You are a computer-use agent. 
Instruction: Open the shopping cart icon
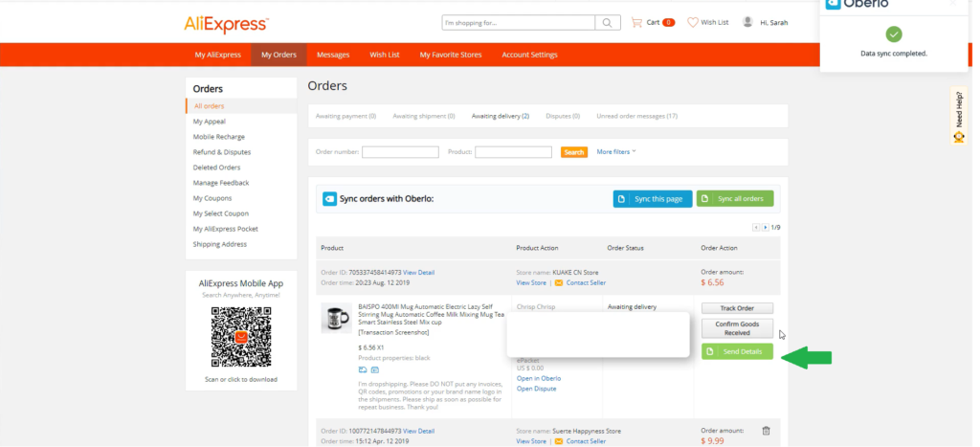(x=636, y=23)
